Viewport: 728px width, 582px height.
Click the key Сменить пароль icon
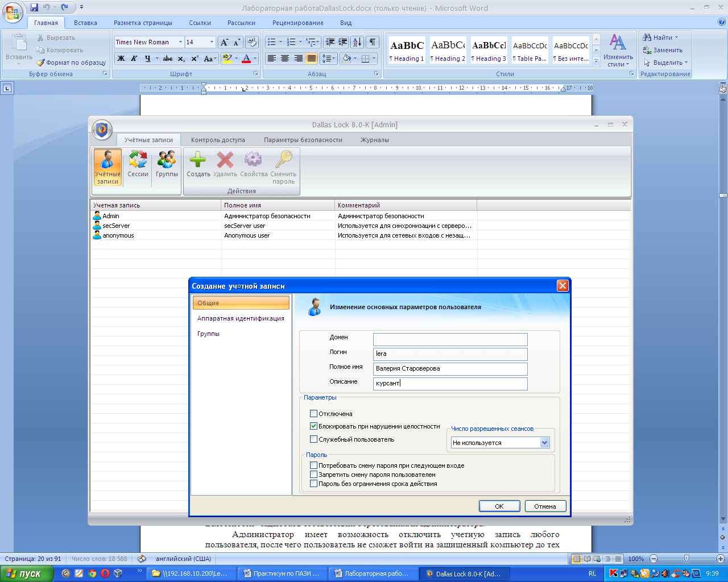[283, 168]
